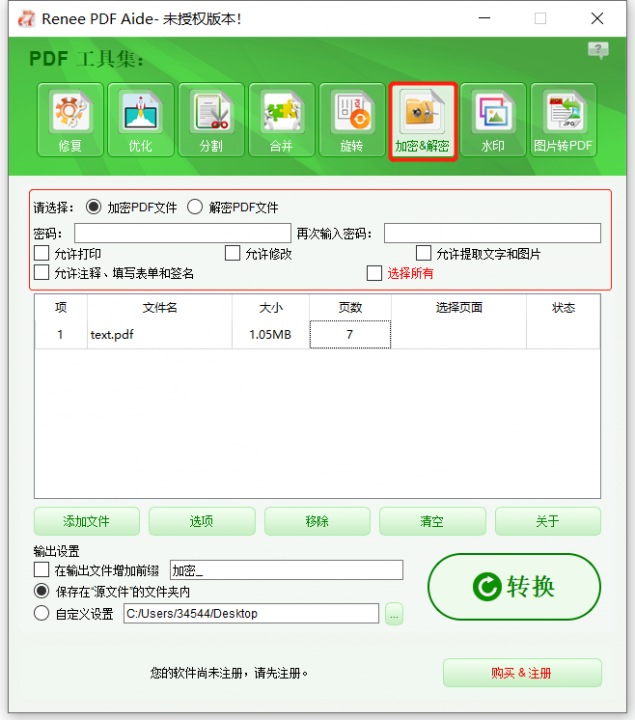
Task: Click the 文件名 column header
Action: coord(159,307)
